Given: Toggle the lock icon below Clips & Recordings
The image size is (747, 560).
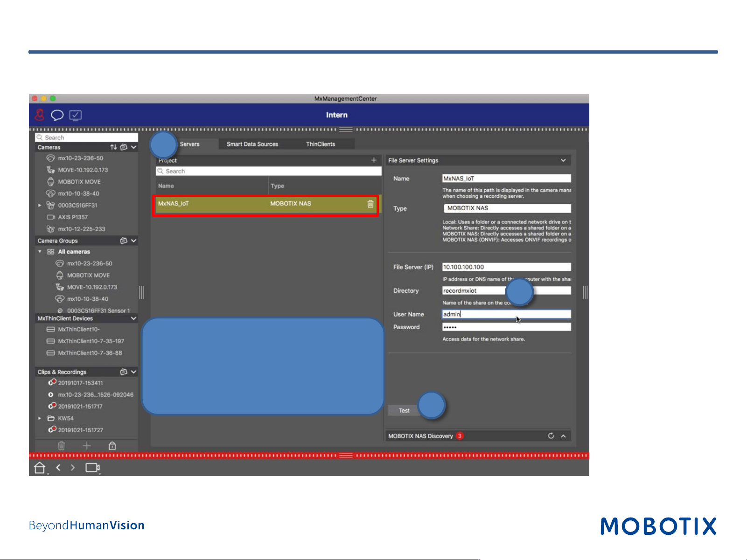Looking at the screenshot, I should tap(112, 446).
